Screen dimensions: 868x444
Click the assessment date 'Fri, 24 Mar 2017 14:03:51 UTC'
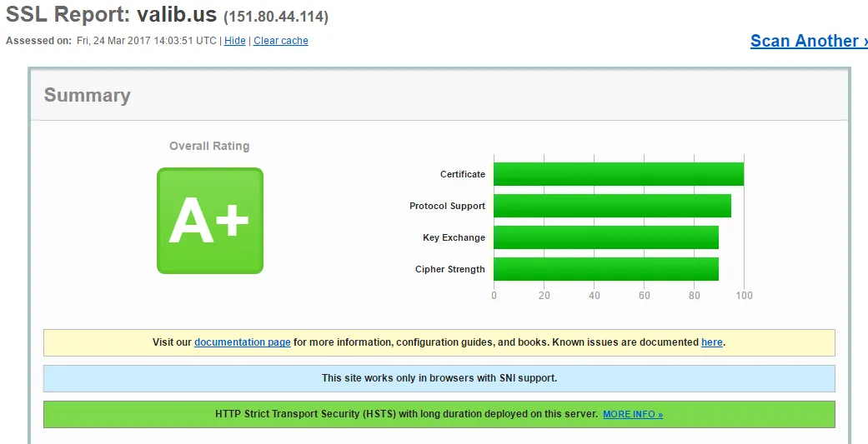147,41
